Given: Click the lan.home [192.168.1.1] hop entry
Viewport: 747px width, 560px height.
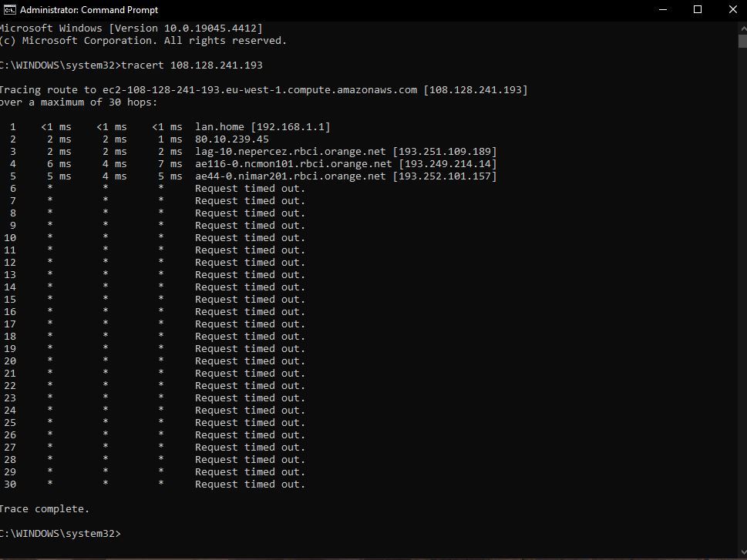Looking at the screenshot, I should click(262, 127).
